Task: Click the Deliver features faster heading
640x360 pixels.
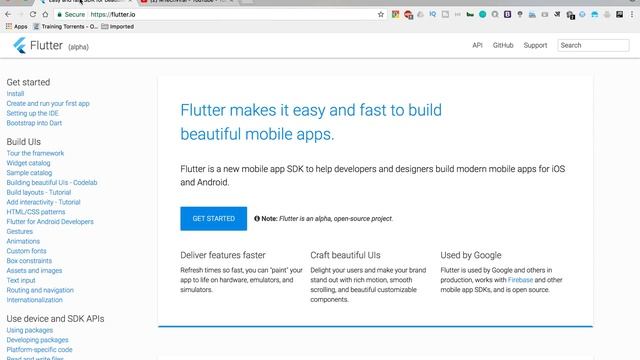Action: pos(223,256)
